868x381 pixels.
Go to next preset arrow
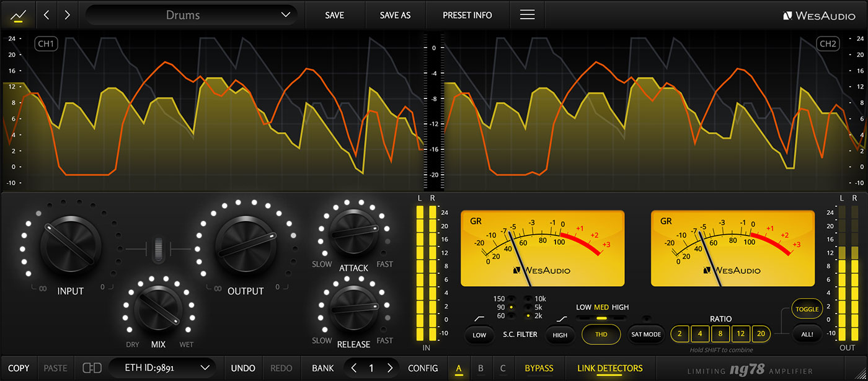(67, 15)
